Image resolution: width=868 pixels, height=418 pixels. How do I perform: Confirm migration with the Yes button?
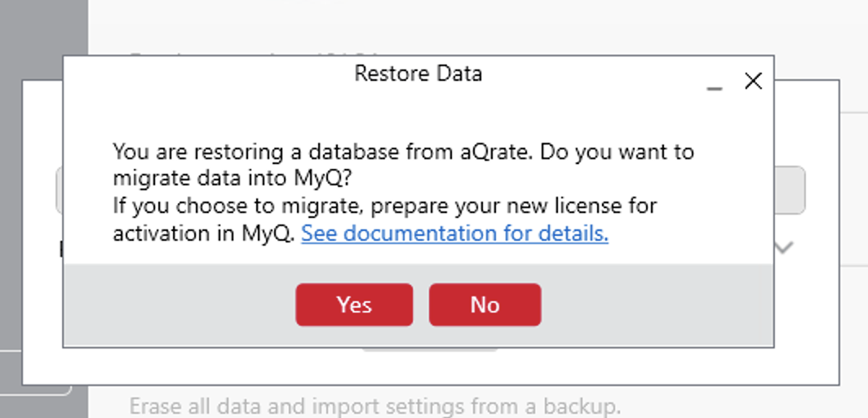354,305
